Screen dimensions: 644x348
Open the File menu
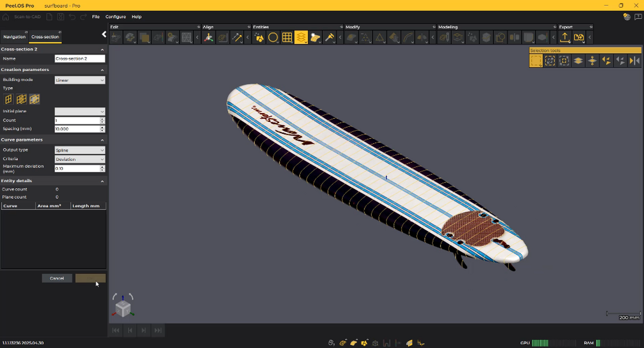pyautogui.click(x=96, y=17)
